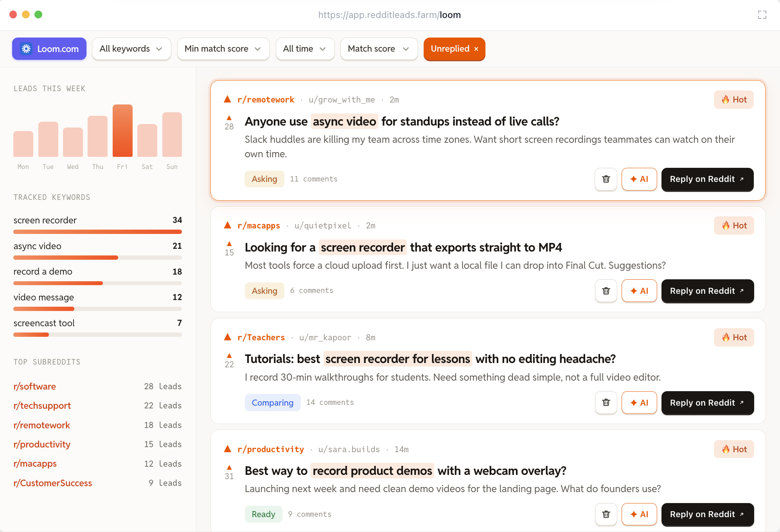Click the Reddit triangle icon beside r/remotework
This screenshot has height=532, width=780.
pos(227,99)
